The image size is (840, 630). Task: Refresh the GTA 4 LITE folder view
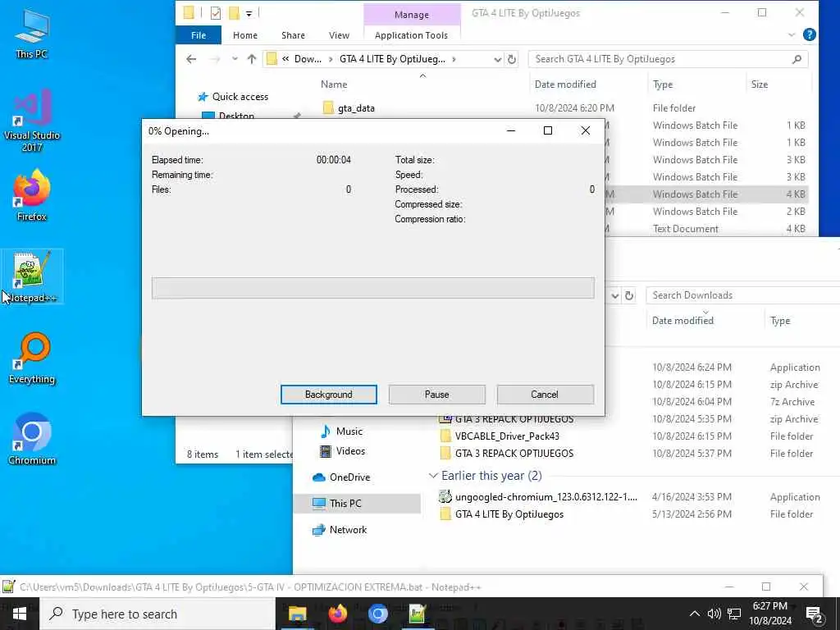pos(512,59)
